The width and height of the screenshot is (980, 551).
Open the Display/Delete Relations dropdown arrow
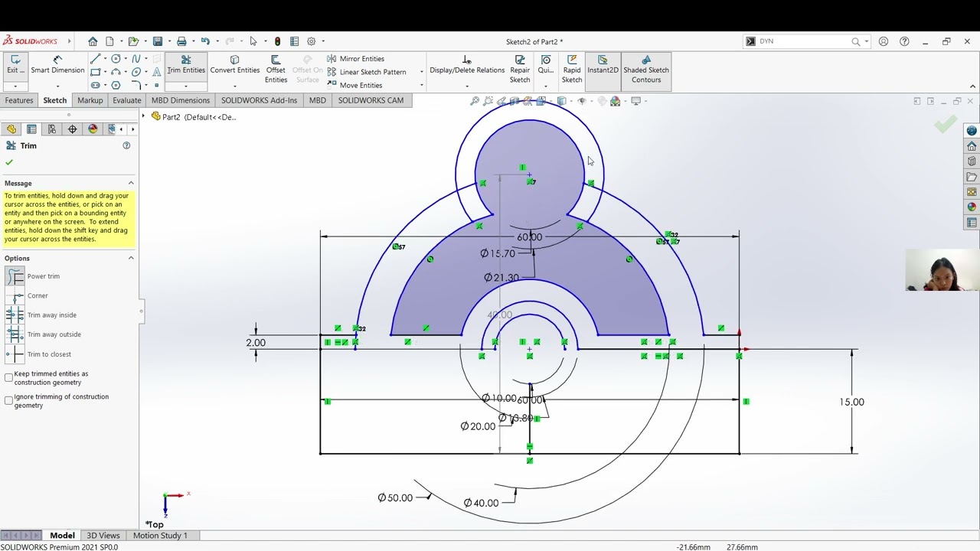coord(467,86)
